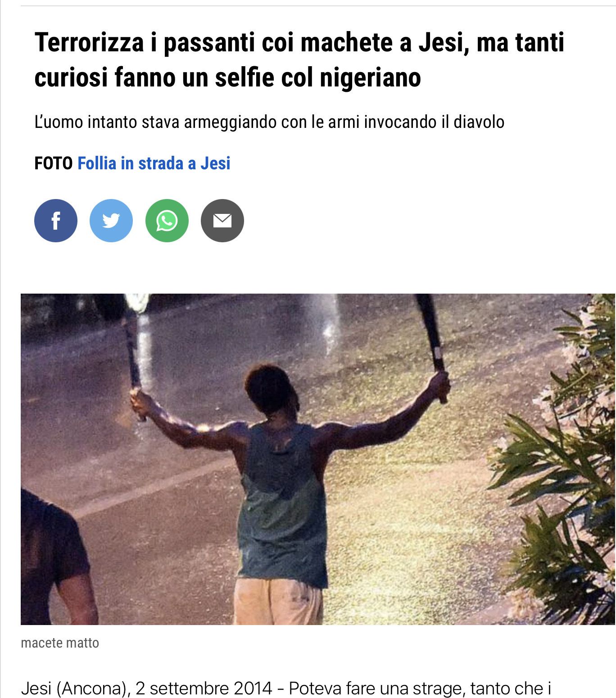Click the man's beige shorts in the photo
The height and width of the screenshot is (698, 616).
278,602
